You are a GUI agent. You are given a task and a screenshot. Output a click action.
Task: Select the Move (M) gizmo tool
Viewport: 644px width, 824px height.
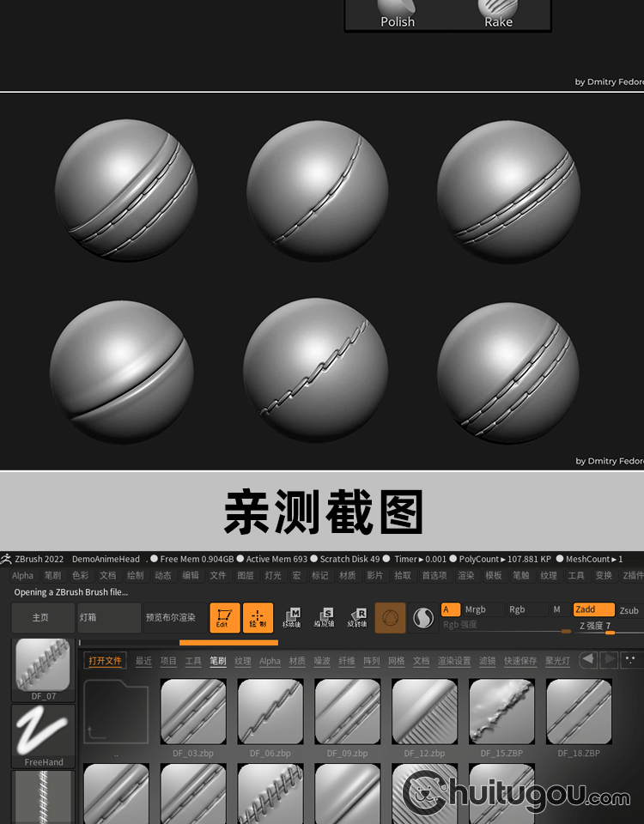(x=292, y=617)
